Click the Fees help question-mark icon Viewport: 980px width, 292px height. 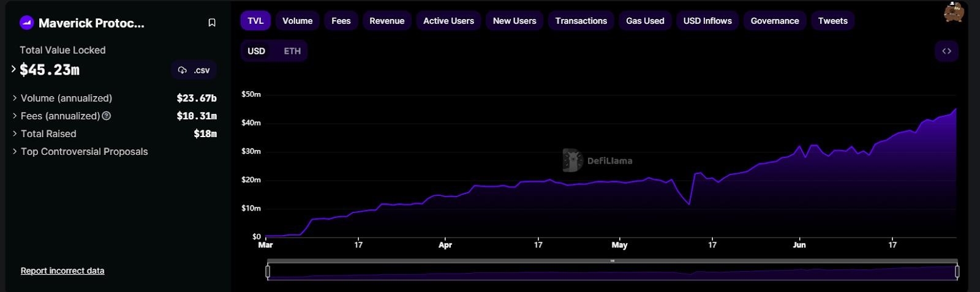coord(107,116)
